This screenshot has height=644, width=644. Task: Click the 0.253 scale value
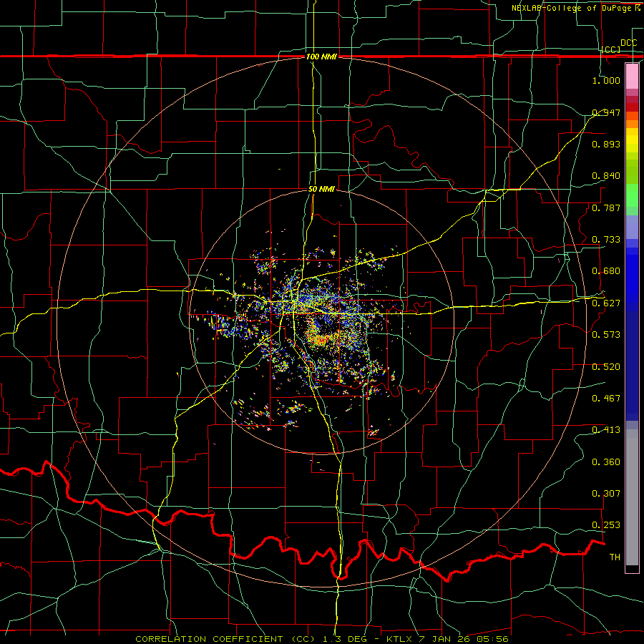[606, 525]
